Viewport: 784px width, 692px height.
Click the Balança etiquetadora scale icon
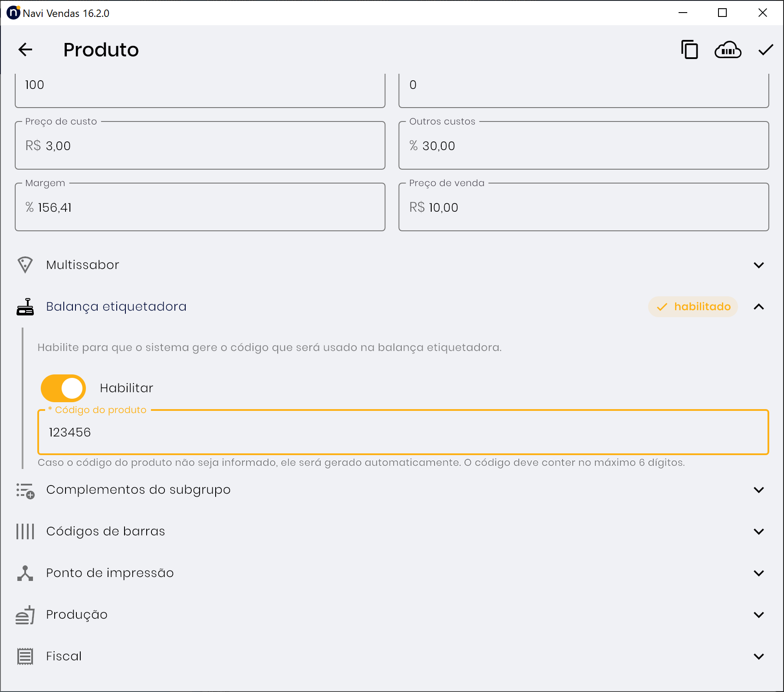[25, 307]
